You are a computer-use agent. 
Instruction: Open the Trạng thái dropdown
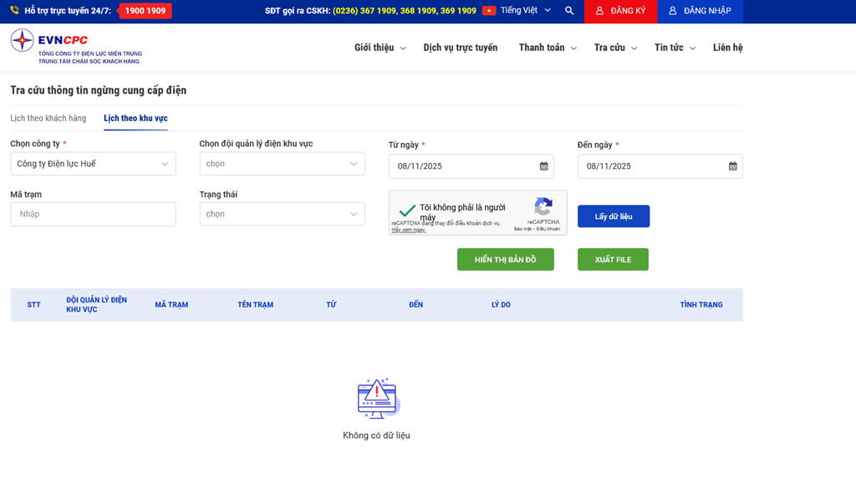pos(282,214)
